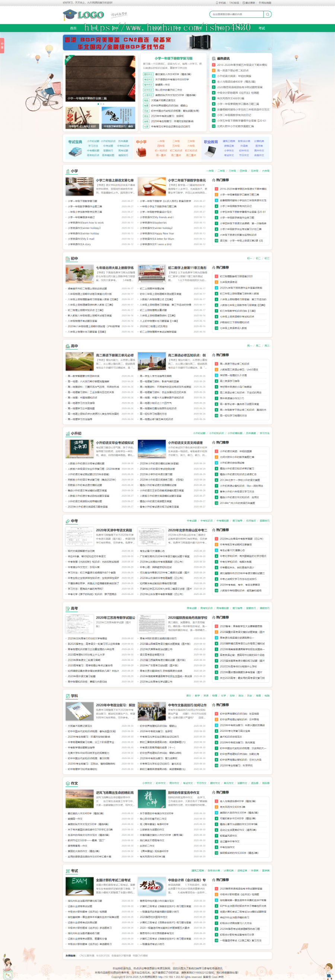Close the BGP server banner ad
This screenshot has width=335, height=980.
[x=269, y=49]
